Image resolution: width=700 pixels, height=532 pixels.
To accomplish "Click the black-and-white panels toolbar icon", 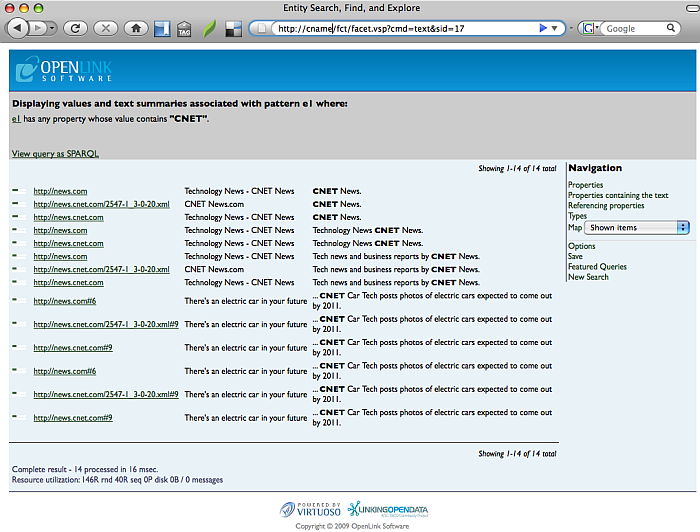I will [233, 29].
